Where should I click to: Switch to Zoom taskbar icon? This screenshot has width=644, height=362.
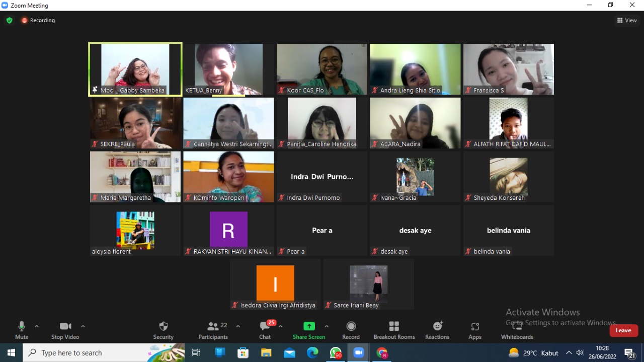pyautogui.click(x=359, y=352)
